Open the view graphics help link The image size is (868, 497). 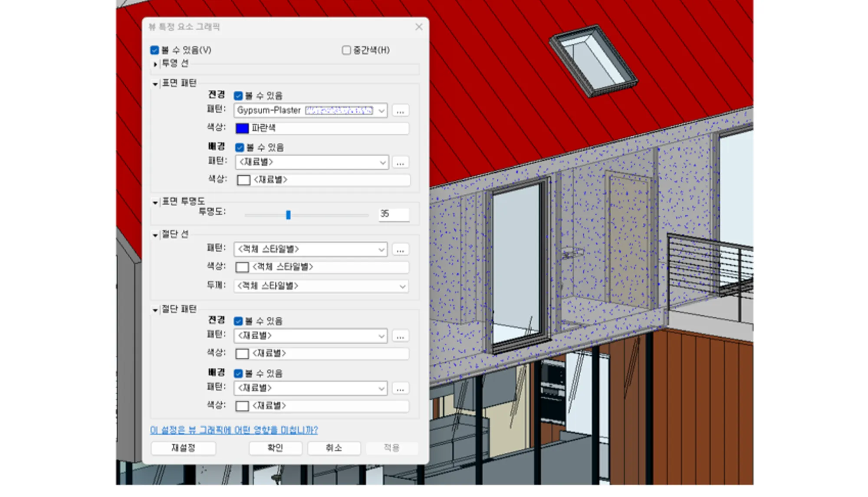coord(234,430)
